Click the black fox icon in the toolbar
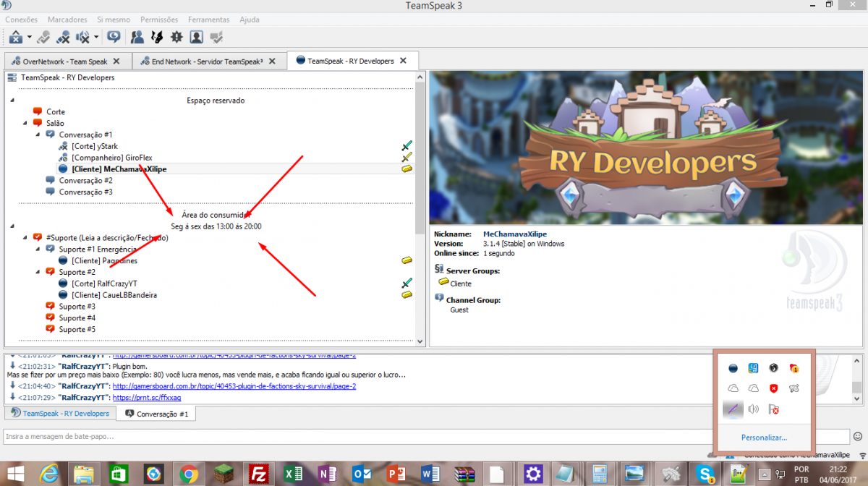 (x=156, y=36)
